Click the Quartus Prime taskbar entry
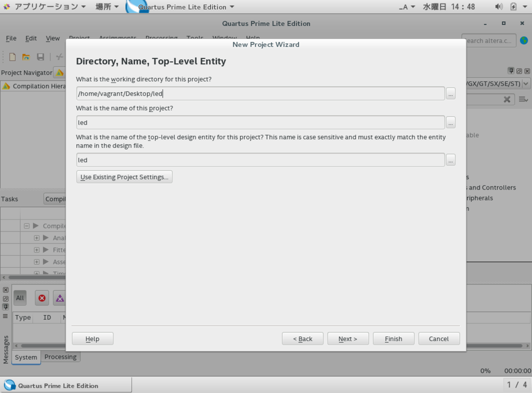532x393 pixels. click(66, 385)
